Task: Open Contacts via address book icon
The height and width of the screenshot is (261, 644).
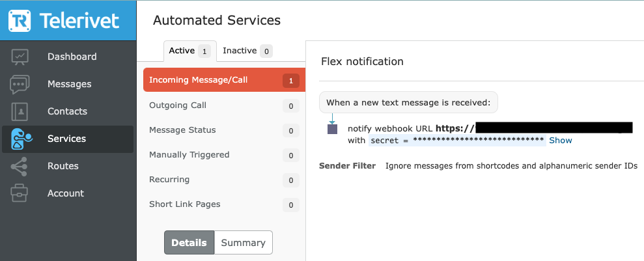Action: click(x=20, y=111)
